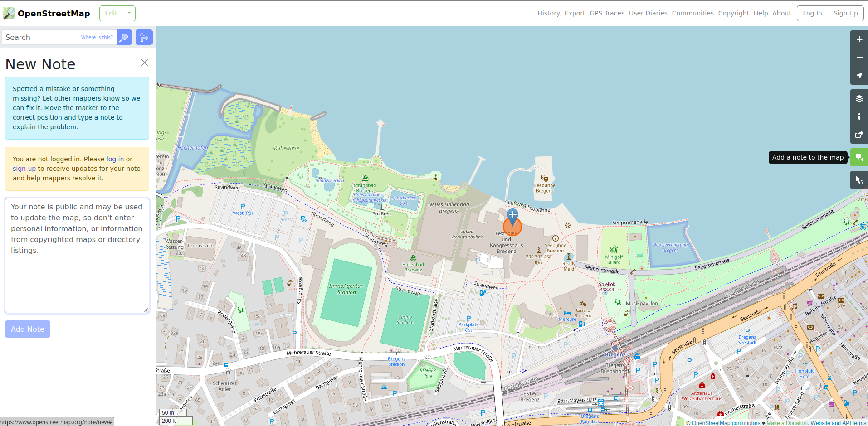This screenshot has width=868, height=426.
Task: Click the Edit button
Action: tap(111, 13)
